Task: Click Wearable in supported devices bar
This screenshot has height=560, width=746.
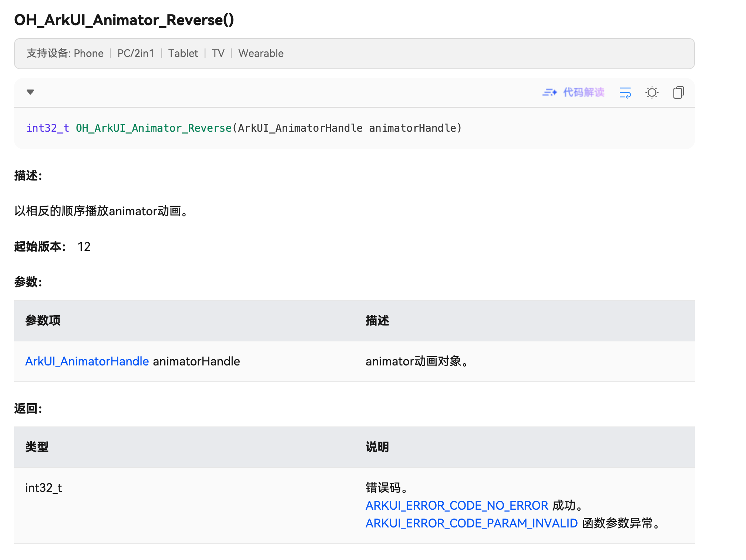Action: [x=261, y=54]
